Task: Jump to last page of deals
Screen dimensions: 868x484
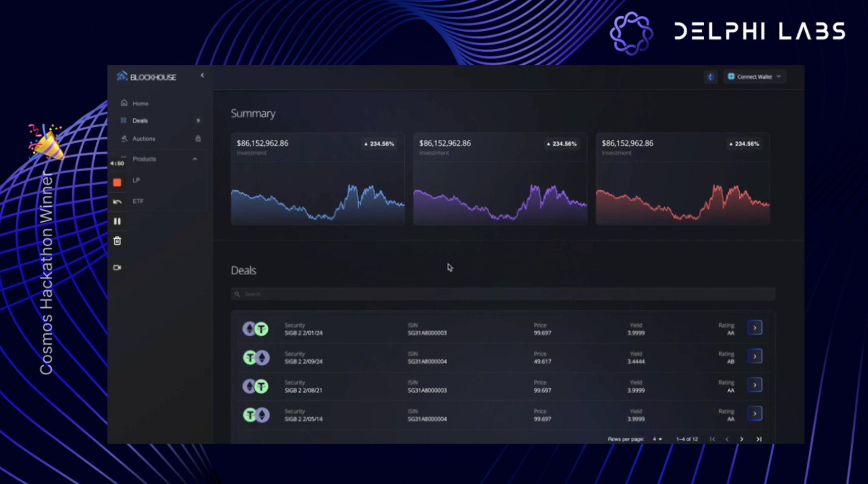Action: [759, 439]
